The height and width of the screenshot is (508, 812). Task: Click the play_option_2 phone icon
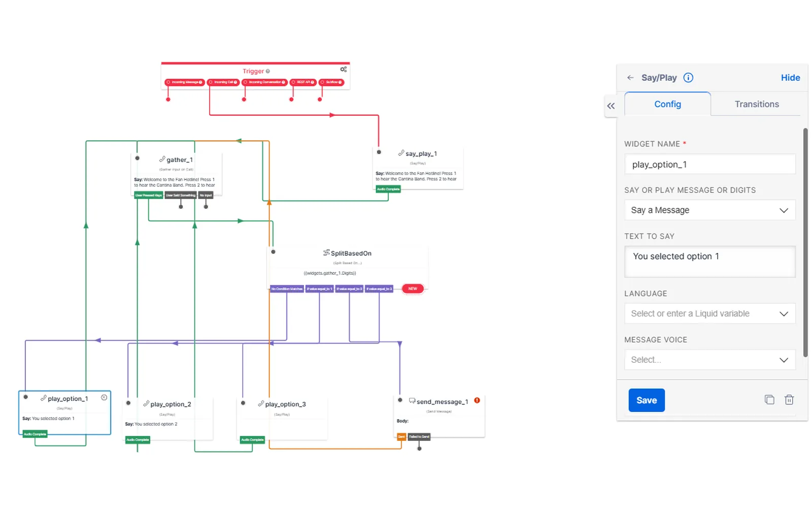pos(146,403)
